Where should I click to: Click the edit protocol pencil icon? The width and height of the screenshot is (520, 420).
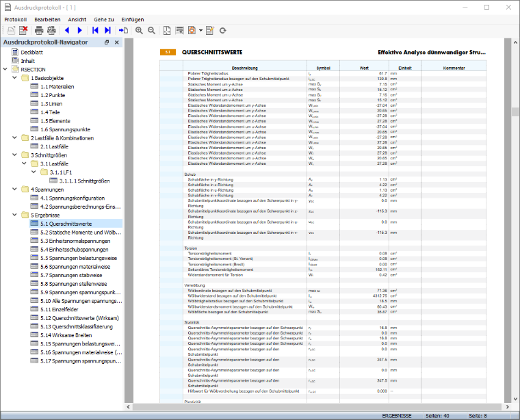click(x=210, y=30)
